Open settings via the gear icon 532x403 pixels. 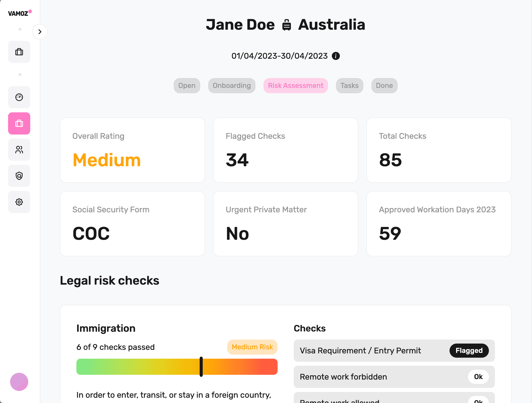pos(19,202)
